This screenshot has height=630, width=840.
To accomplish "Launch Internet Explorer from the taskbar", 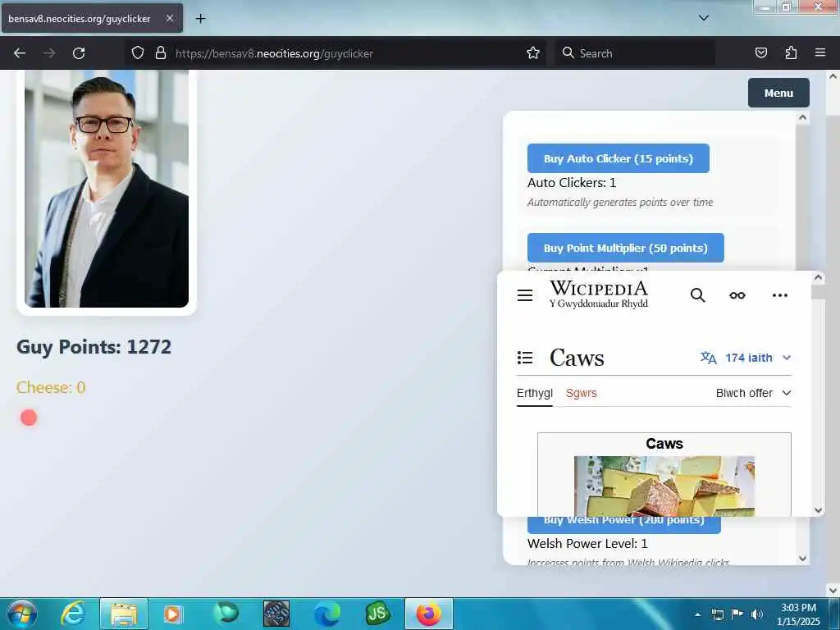I will 73,614.
